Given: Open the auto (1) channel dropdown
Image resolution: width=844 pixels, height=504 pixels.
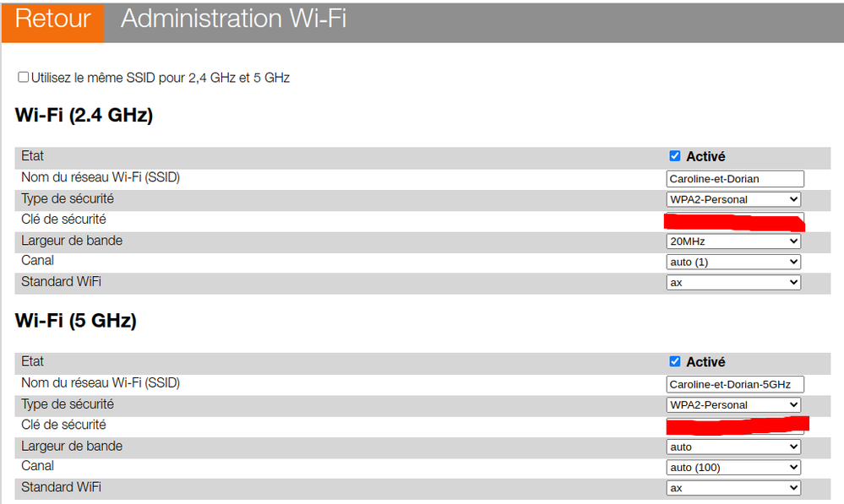Looking at the screenshot, I should tap(732, 262).
